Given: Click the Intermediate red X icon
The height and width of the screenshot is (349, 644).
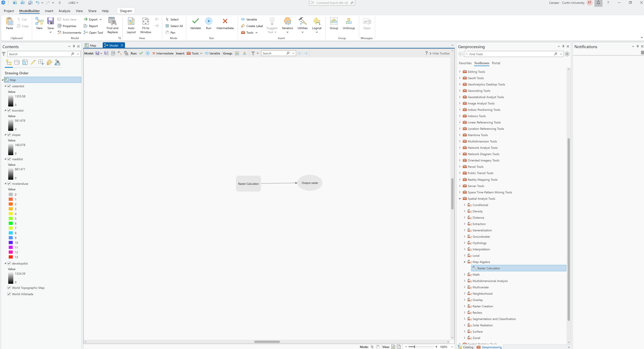Looking at the screenshot, I should coord(225,21).
